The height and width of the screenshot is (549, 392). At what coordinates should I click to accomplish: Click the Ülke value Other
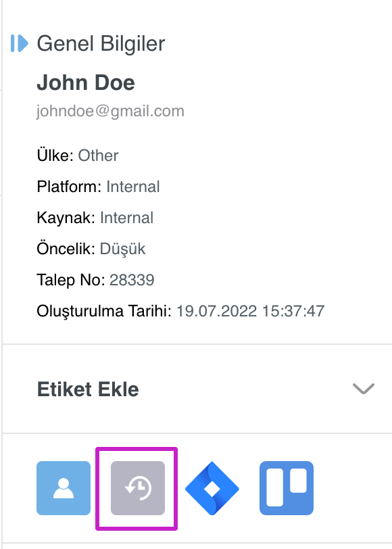(x=98, y=156)
